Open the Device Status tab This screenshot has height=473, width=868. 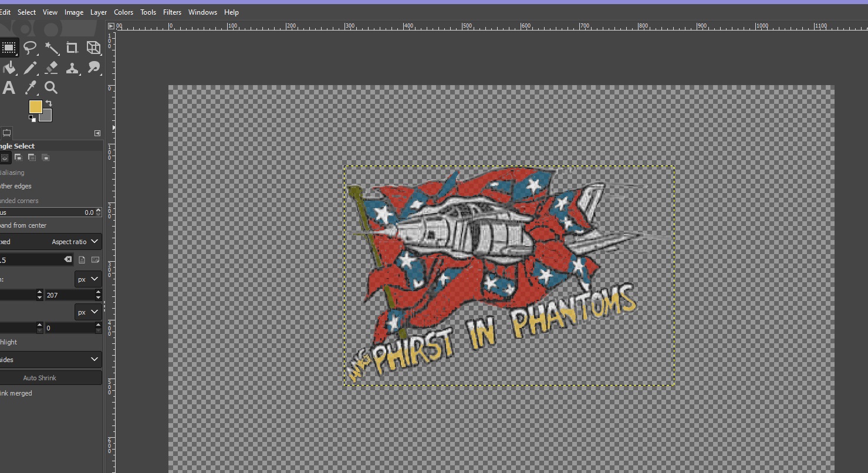coord(6,133)
